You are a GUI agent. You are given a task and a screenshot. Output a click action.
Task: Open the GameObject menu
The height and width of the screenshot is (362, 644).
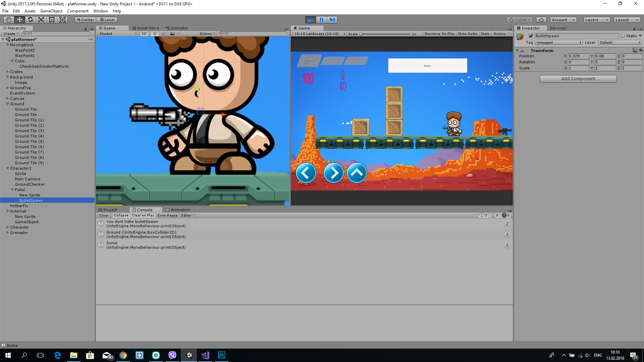51,11
